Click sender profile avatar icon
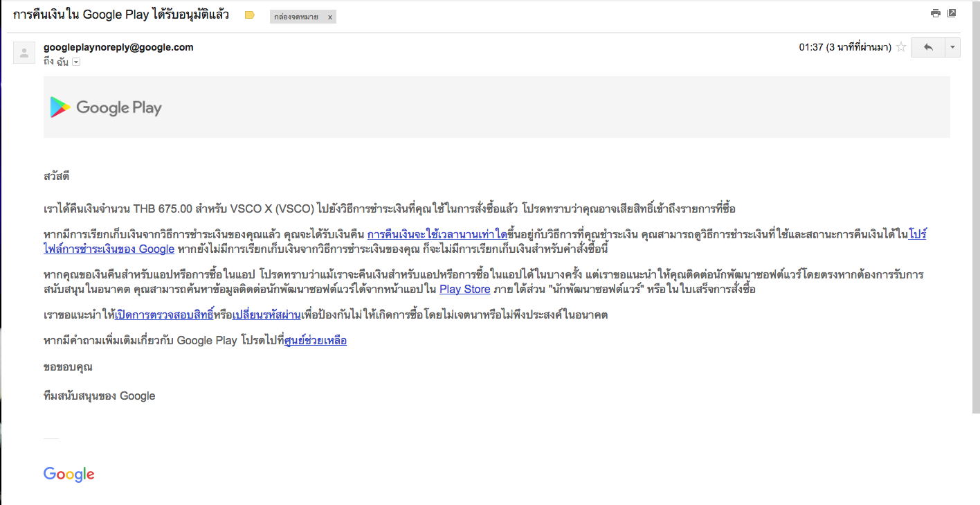This screenshot has width=980, height=505. tap(24, 53)
